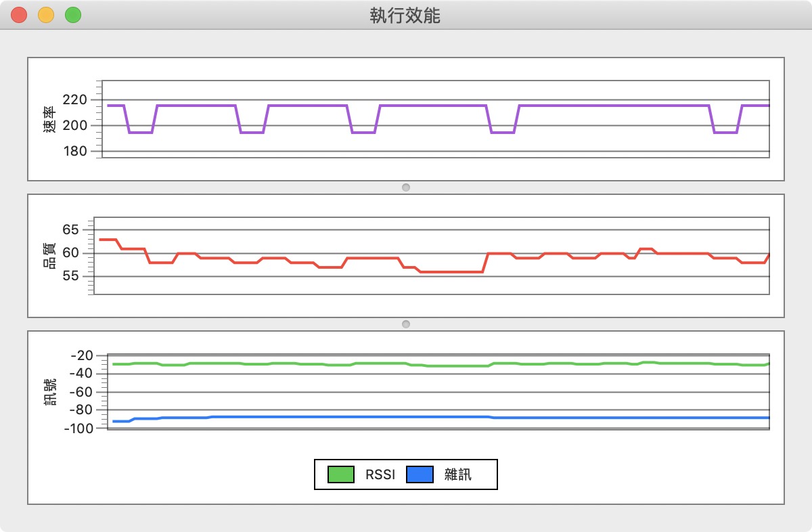The height and width of the screenshot is (532, 812).
Task: Grab the divider handle below 速率 graph
Action: (x=406, y=187)
